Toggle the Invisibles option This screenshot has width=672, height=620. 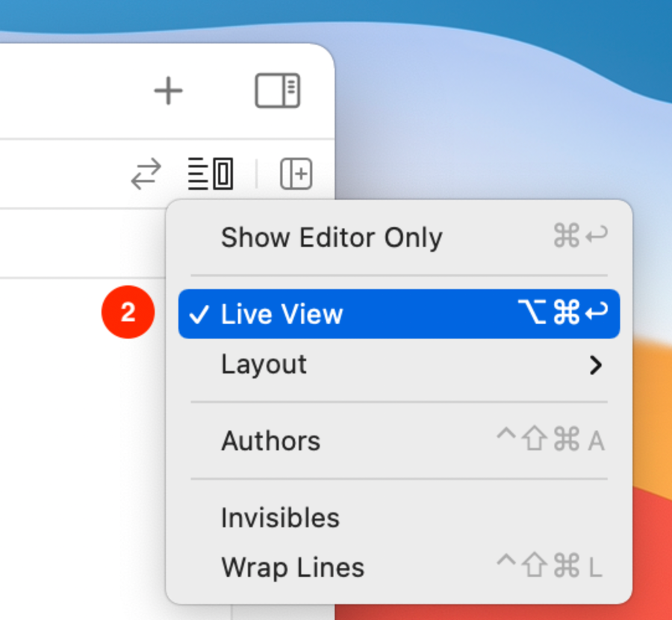click(280, 518)
